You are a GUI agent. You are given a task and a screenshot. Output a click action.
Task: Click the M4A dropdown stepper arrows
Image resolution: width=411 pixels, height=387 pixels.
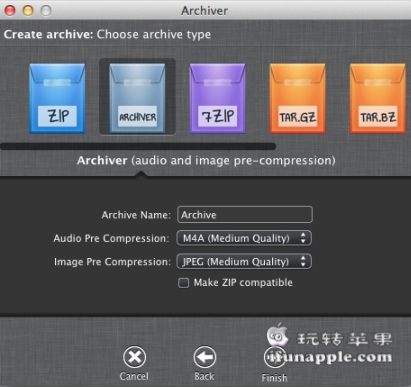coord(303,238)
